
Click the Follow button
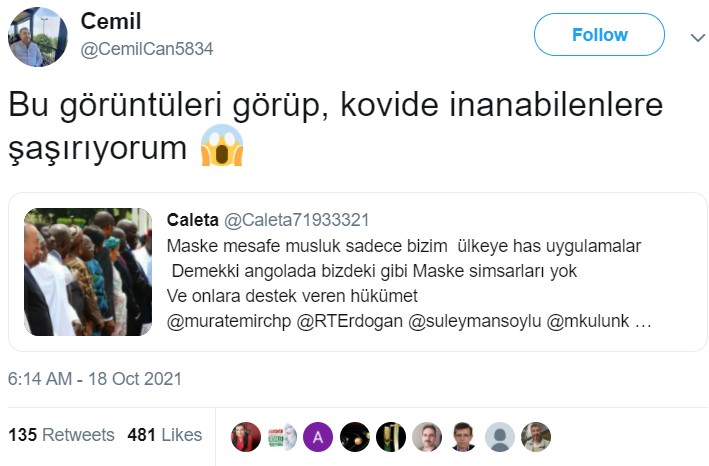(599, 34)
